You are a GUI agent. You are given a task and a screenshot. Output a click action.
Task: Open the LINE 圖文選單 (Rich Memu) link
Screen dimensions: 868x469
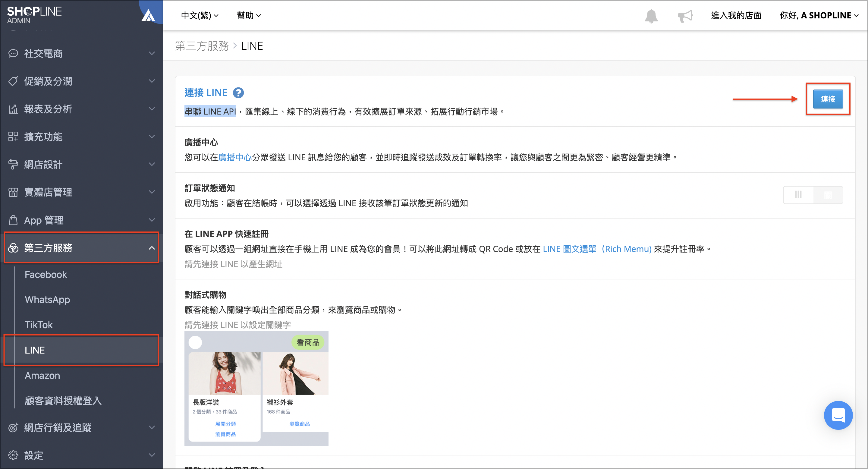click(597, 249)
